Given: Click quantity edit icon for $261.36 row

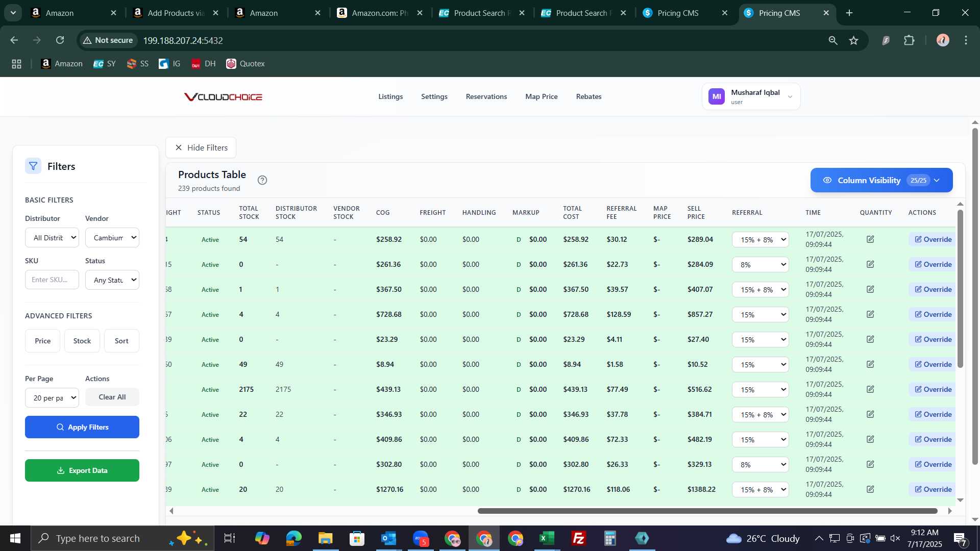Looking at the screenshot, I should pyautogui.click(x=870, y=264).
